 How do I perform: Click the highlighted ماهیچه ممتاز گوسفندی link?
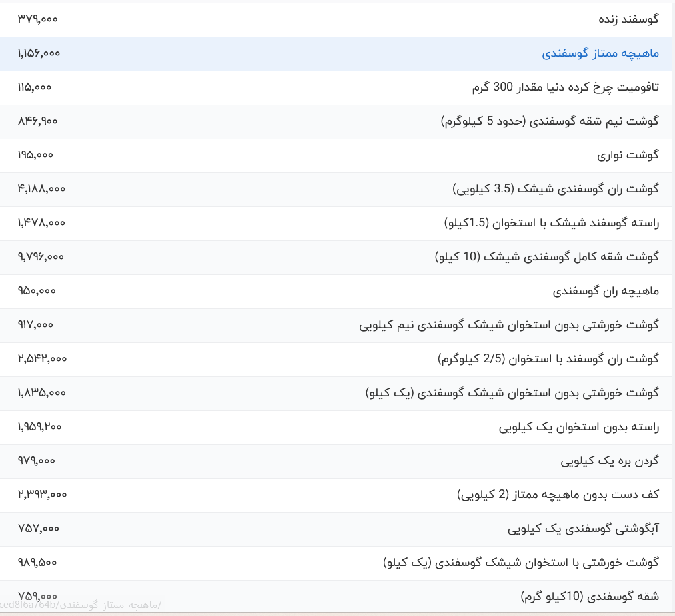[x=600, y=53]
